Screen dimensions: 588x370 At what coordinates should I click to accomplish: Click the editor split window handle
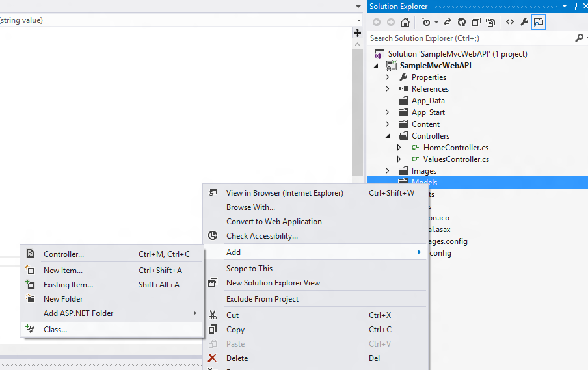tap(357, 33)
